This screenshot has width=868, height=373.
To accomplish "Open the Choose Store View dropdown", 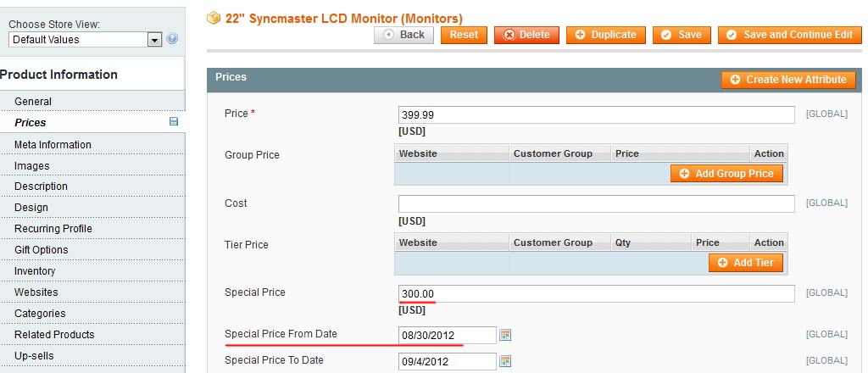I will (86, 39).
